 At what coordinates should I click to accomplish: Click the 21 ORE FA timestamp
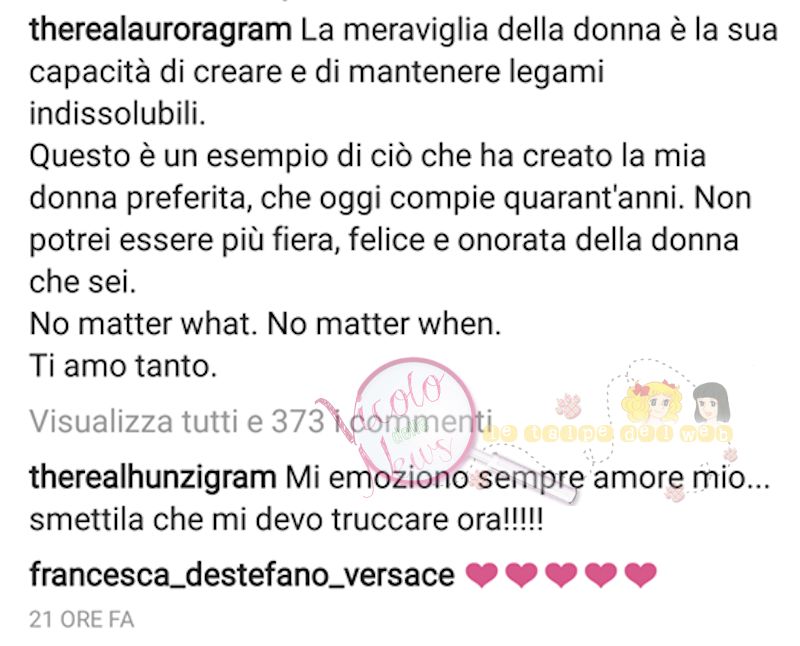pos(82,620)
